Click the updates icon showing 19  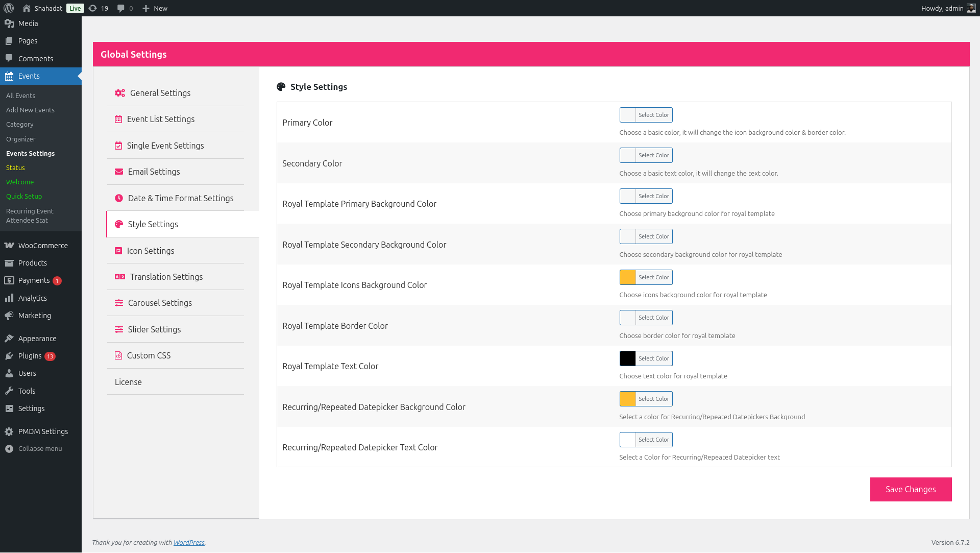click(93, 8)
